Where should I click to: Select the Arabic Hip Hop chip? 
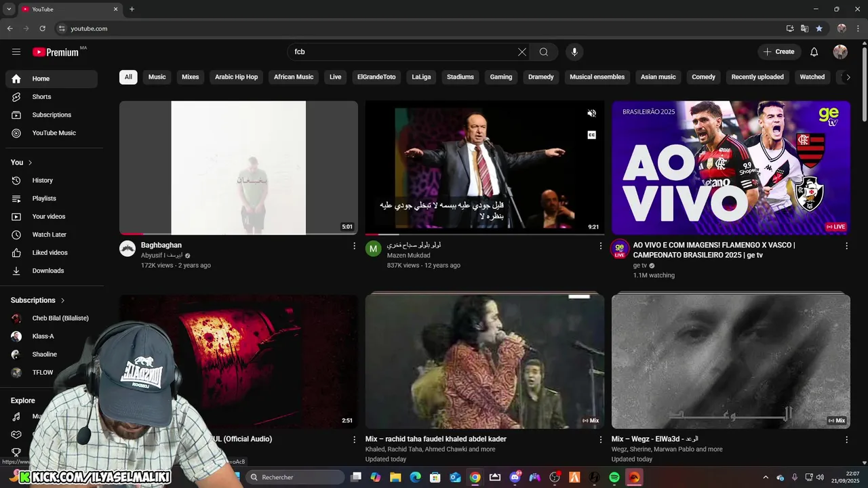pyautogui.click(x=237, y=77)
